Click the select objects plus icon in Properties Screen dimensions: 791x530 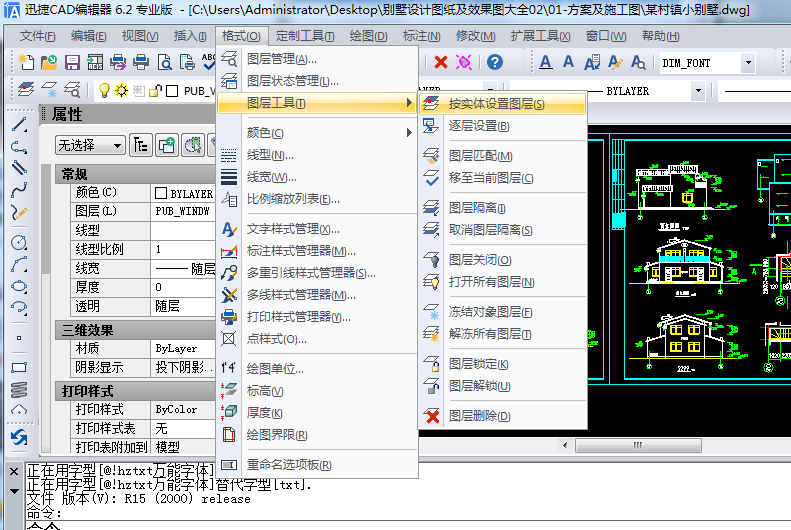click(166, 146)
